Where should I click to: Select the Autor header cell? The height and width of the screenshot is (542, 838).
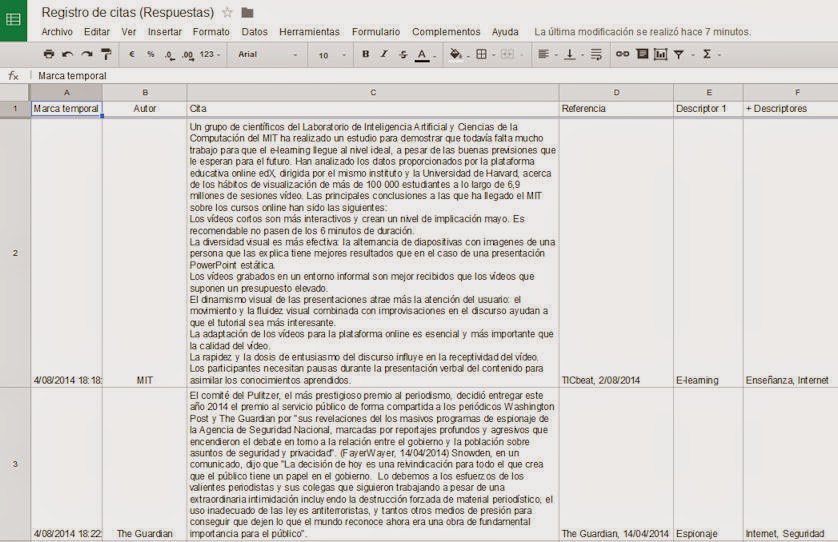(145, 109)
